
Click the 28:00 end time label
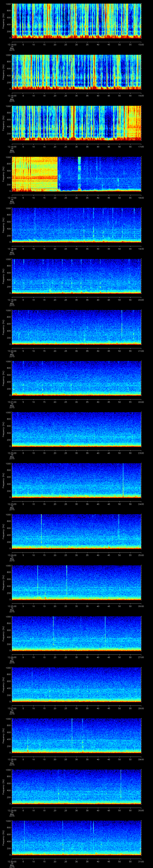(x=141, y=708)
